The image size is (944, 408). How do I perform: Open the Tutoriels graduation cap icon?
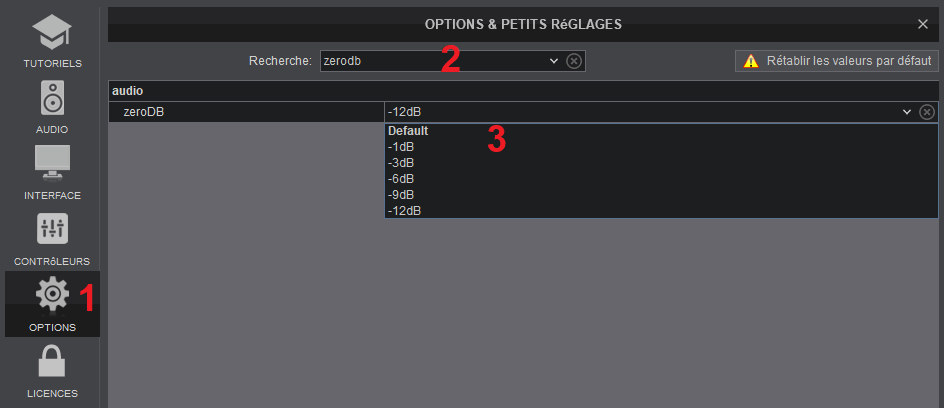point(52,34)
